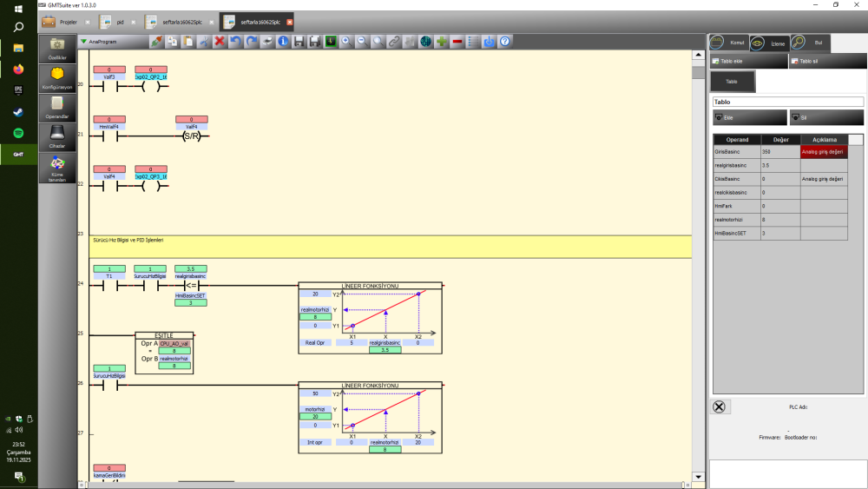Click the scissors cut icon
The width and height of the screenshot is (868, 489).
pos(204,41)
